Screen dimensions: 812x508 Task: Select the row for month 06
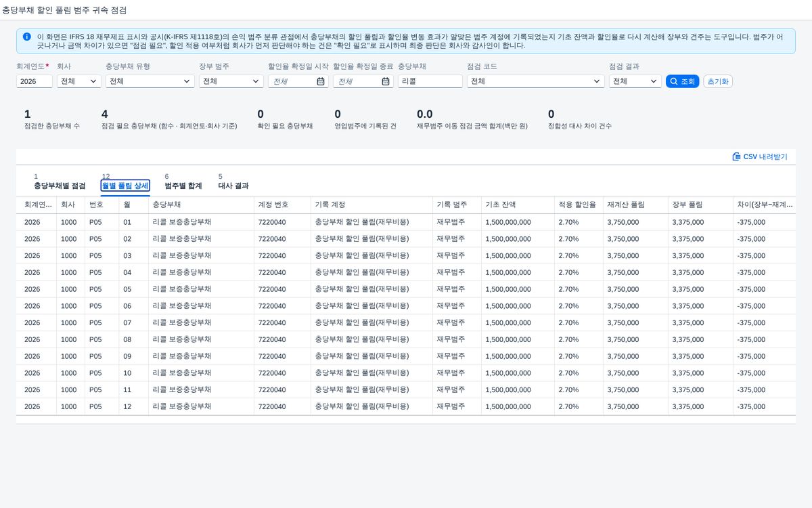click(406, 306)
